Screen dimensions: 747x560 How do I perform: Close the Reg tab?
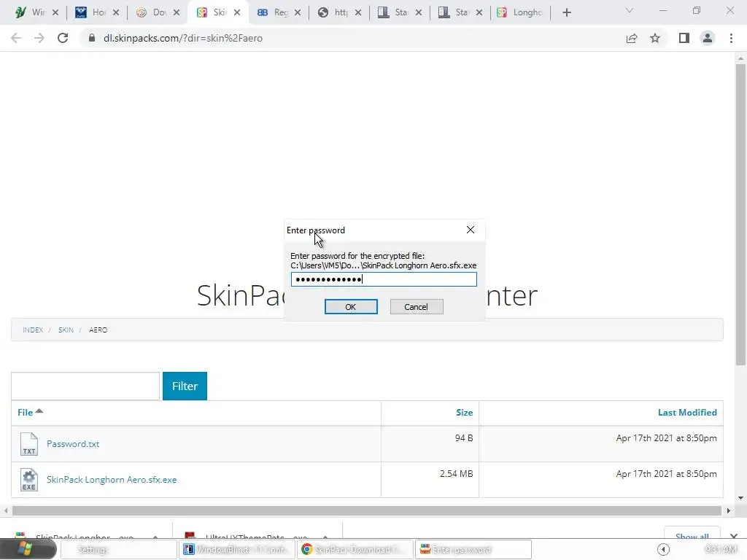point(298,13)
